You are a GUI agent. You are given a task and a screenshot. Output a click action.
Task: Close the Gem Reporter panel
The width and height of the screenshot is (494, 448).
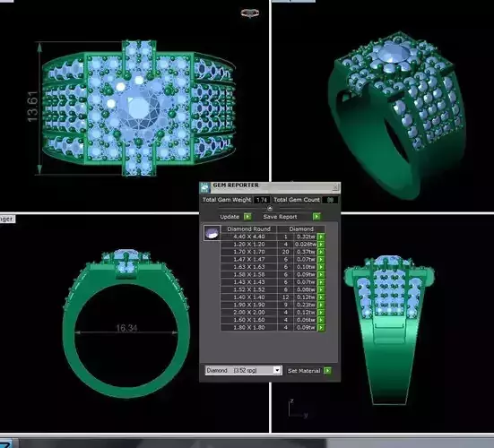click(336, 187)
